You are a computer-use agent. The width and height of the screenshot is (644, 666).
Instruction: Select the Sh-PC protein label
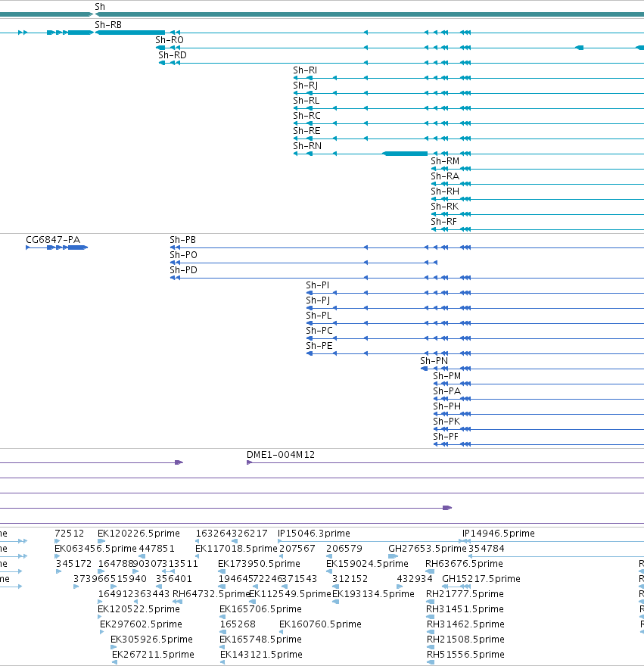tap(319, 331)
